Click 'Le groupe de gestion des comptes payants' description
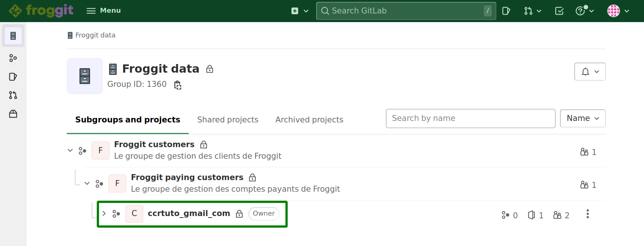This screenshot has width=644, height=246. [x=235, y=189]
